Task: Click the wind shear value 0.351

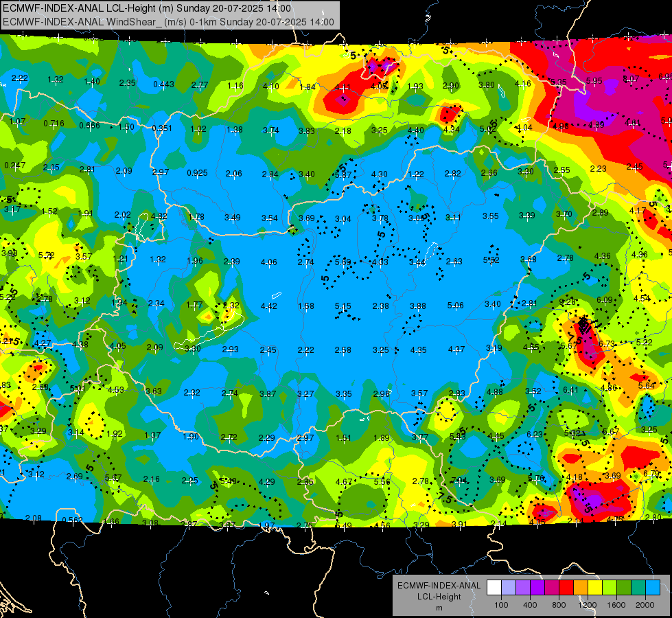Action: (162, 128)
